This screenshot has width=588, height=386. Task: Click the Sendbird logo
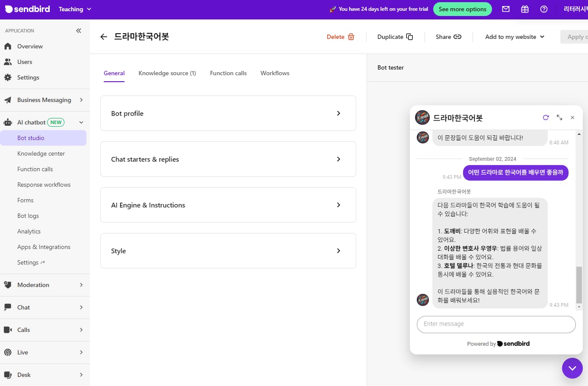pyautogui.click(x=27, y=9)
